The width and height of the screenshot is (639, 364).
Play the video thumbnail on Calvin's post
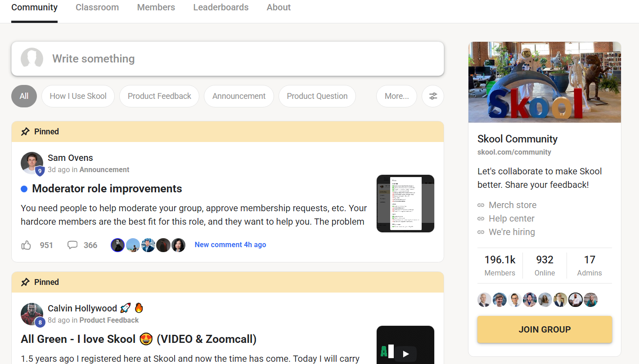[405, 353]
